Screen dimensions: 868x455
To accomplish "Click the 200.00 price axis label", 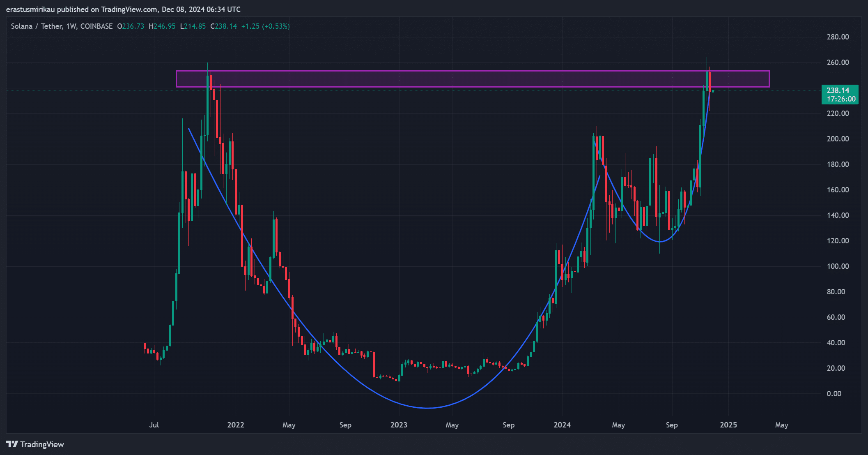I will tap(838, 139).
